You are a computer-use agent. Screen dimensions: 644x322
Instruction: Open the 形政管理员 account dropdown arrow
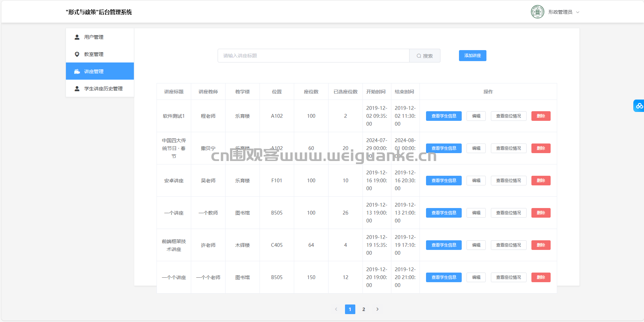point(578,12)
